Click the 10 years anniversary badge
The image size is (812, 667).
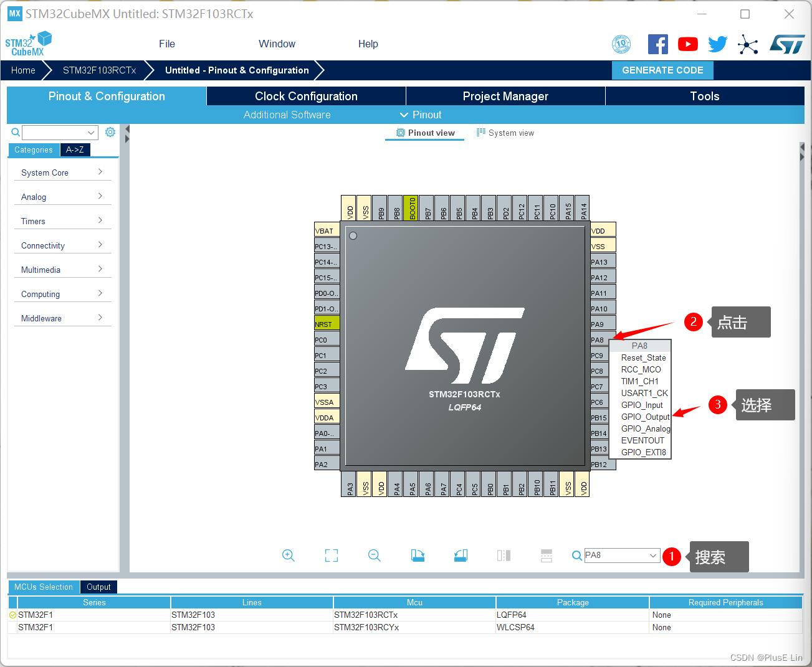pos(621,44)
